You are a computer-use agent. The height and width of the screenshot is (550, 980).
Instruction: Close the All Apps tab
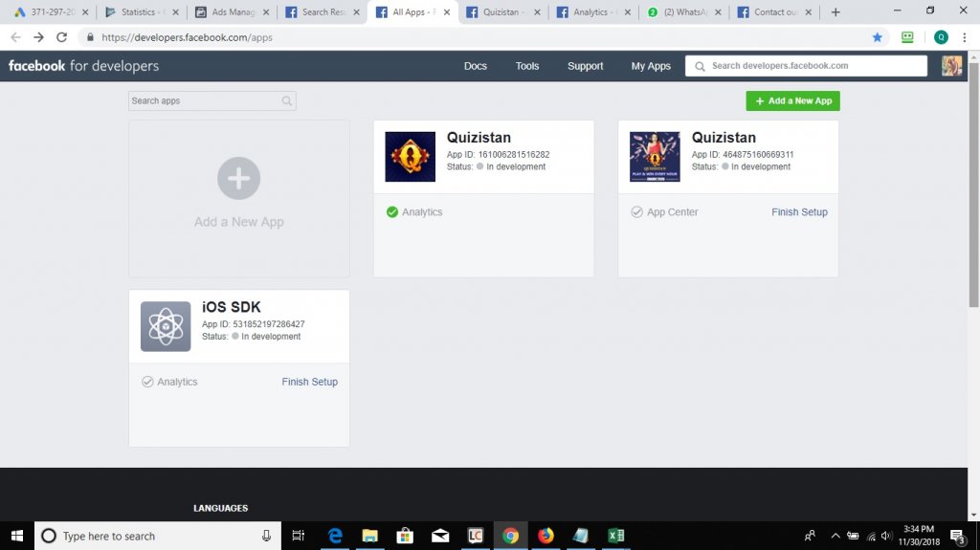447,11
